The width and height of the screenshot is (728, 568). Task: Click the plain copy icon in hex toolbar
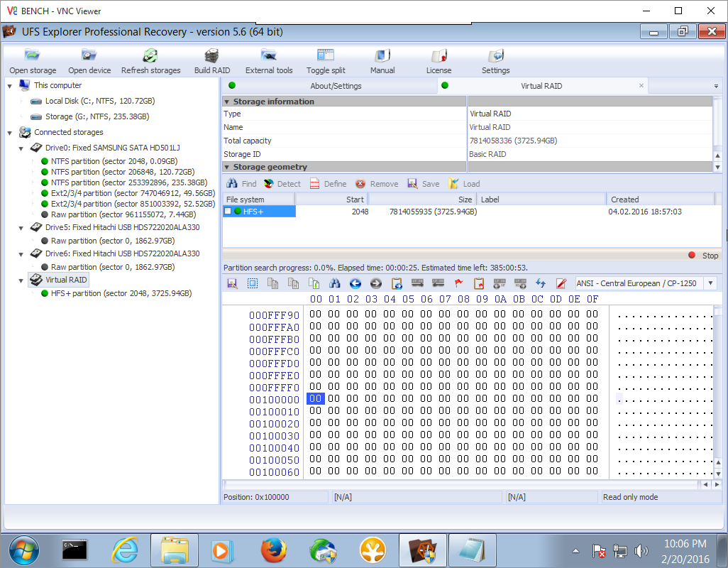pos(272,283)
